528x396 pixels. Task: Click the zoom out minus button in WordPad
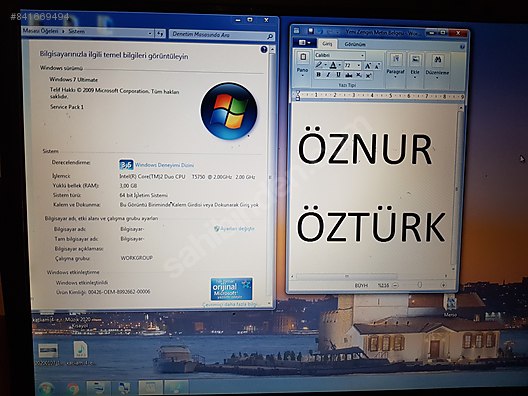coord(395,285)
